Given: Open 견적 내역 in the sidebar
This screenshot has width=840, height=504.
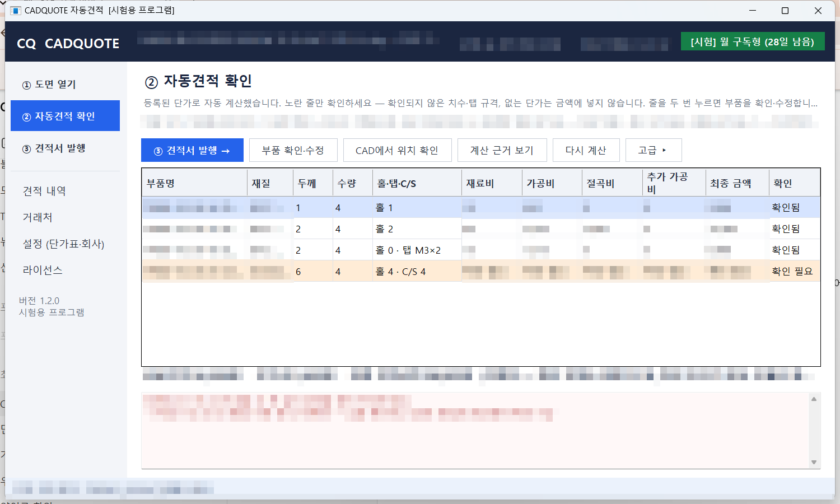Looking at the screenshot, I should pos(44,191).
